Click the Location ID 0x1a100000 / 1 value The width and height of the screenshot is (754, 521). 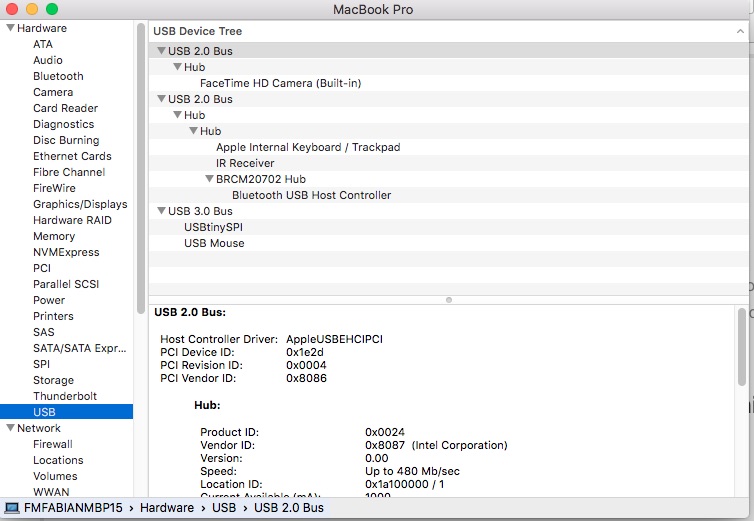[404, 484]
